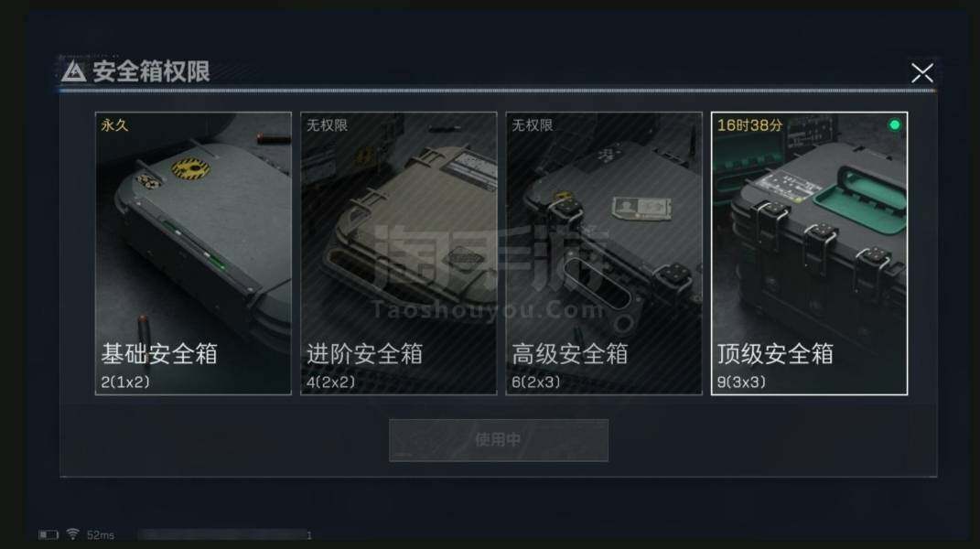Screen dimensions: 980x549
Task: Click the battery icon in status bar
Action: [x=48, y=534]
